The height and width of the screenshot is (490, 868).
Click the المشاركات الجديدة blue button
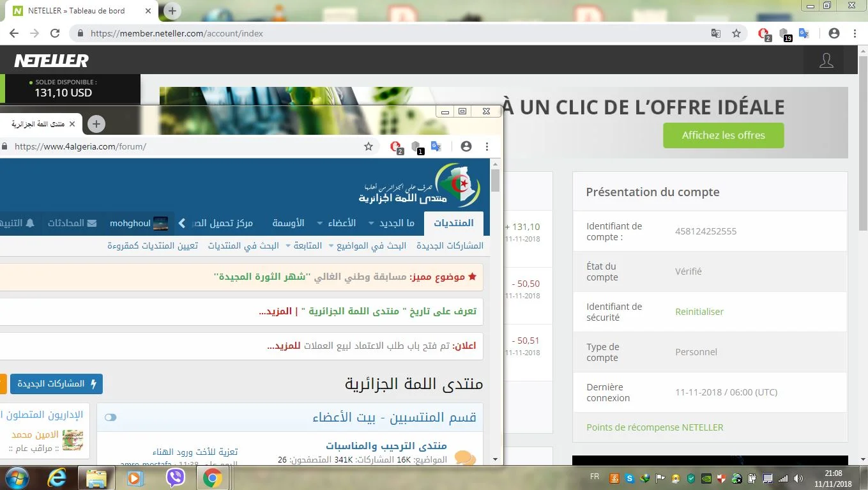56,384
